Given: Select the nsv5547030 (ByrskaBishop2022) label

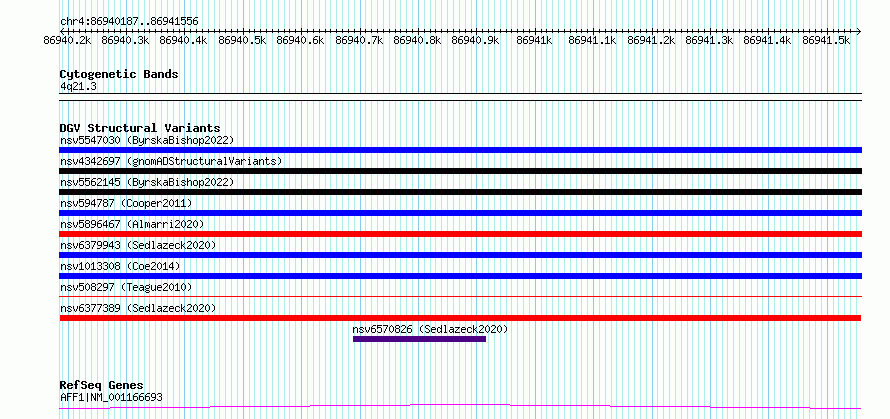Looking at the screenshot, I should [147, 140].
